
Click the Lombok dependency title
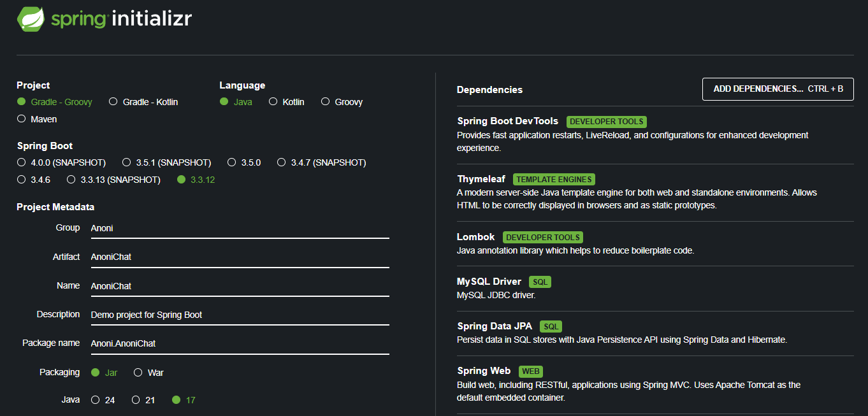click(x=475, y=237)
